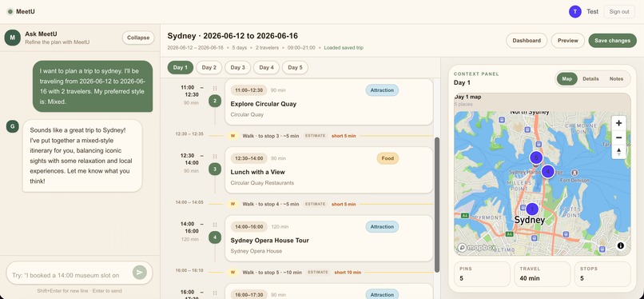Click the 16:00–17:30 time chip

[x=249, y=294]
